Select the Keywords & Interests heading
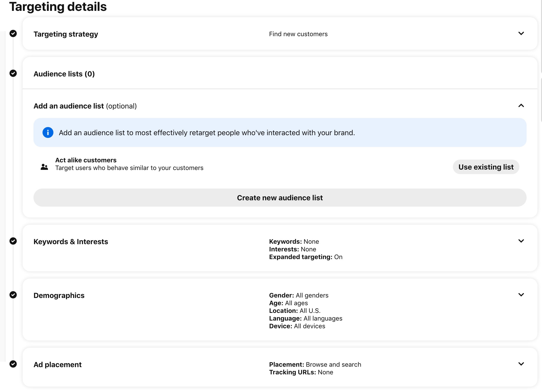Image resolution: width=542 pixels, height=392 pixels. (x=71, y=241)
